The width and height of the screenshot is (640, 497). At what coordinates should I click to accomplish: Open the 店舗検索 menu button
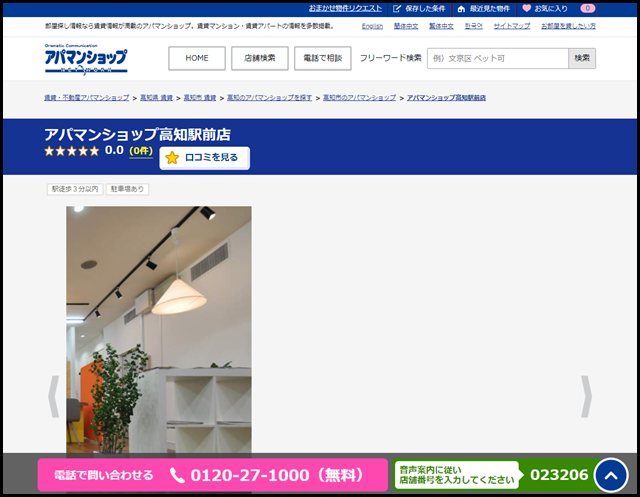click(260, 58)
